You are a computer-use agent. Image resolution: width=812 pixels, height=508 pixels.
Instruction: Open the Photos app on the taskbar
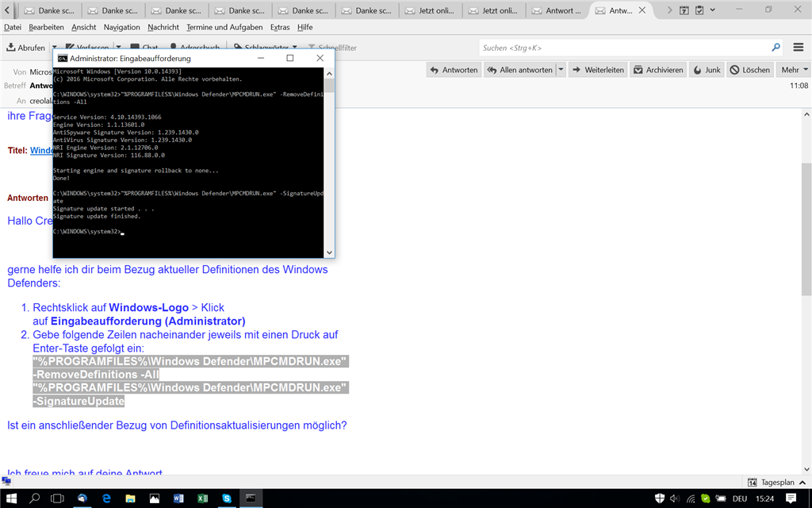(155, 498)
